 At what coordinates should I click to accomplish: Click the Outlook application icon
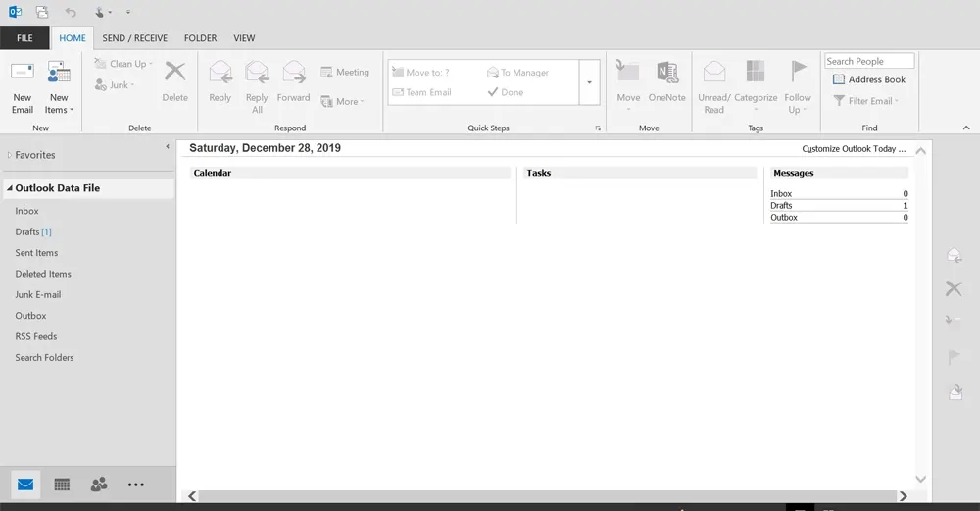tap(15, 11)
